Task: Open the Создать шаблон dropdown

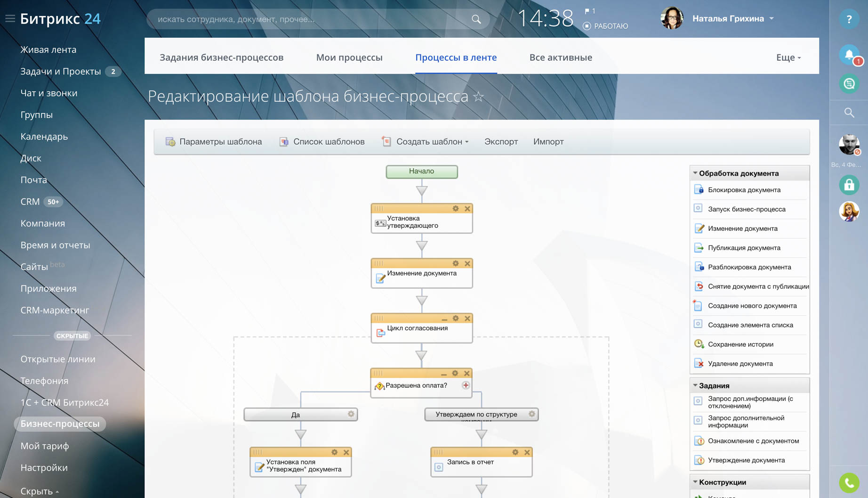Action: [x=432, y=142]
